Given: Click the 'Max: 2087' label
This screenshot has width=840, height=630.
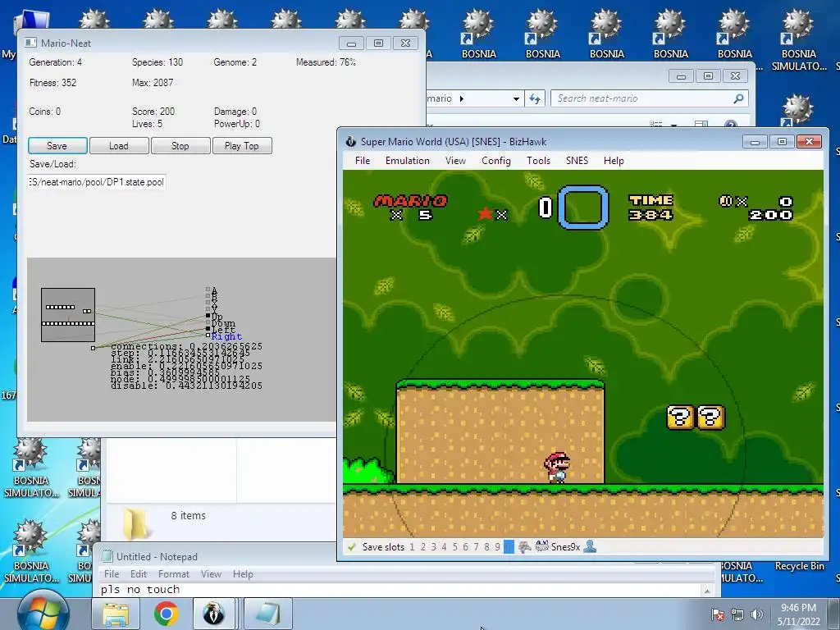Looking at the screenshot, I should pyautogui.click(x=153, y=83).
